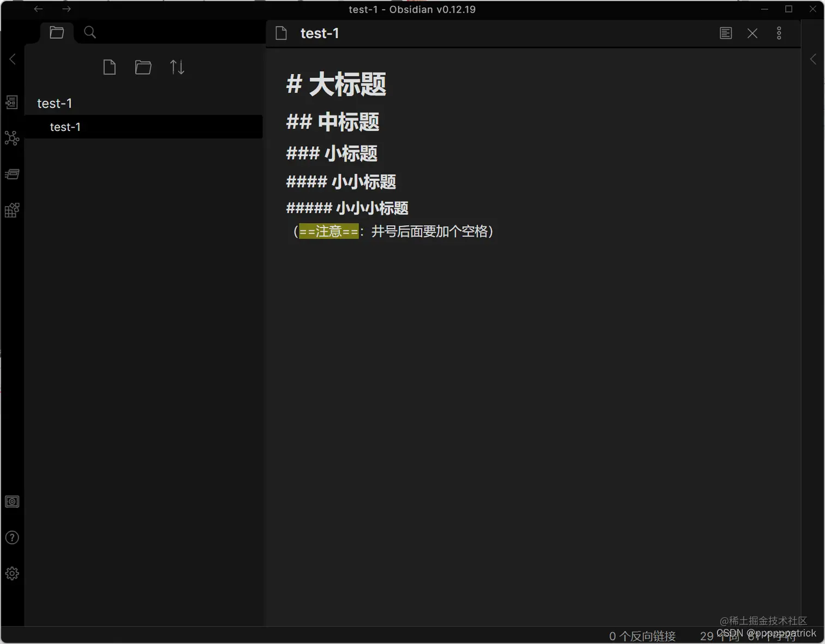This screenshot has height=644, width=825.
Task: Switch to preview mode
Action: (x=726, y=33)
